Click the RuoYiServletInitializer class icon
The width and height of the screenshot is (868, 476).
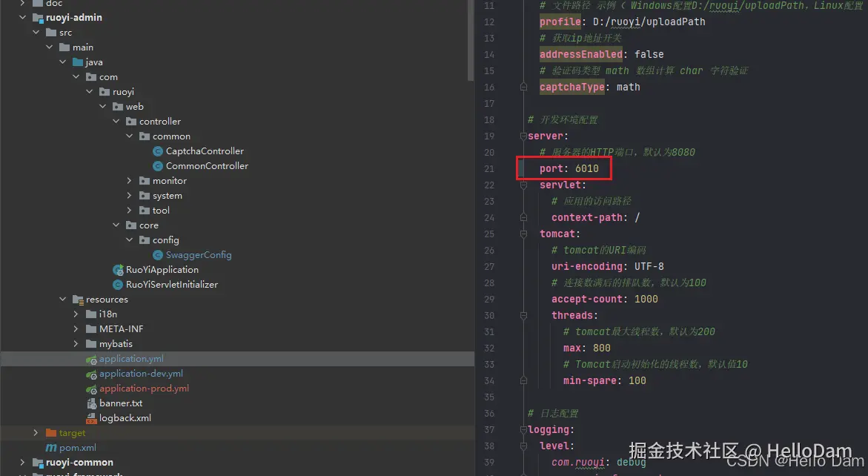pyautogui.click(x=118, y=285)
